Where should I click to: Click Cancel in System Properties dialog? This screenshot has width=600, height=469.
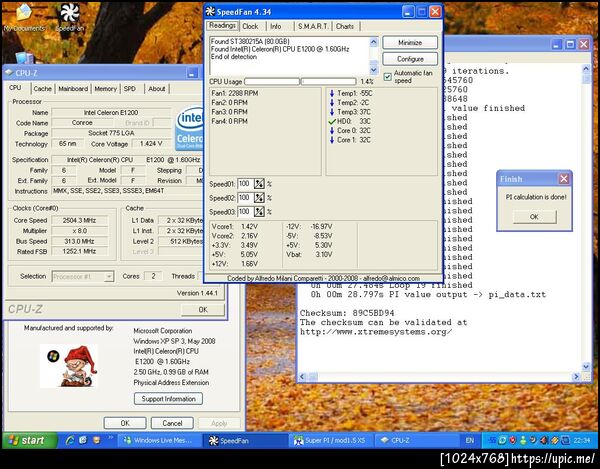click(172, 423)
